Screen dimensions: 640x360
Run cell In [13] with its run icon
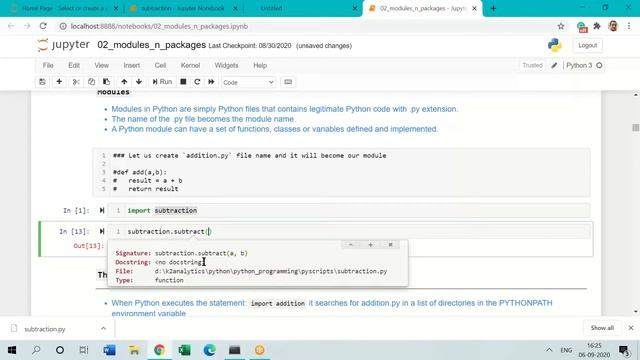[x=102, y=231]
